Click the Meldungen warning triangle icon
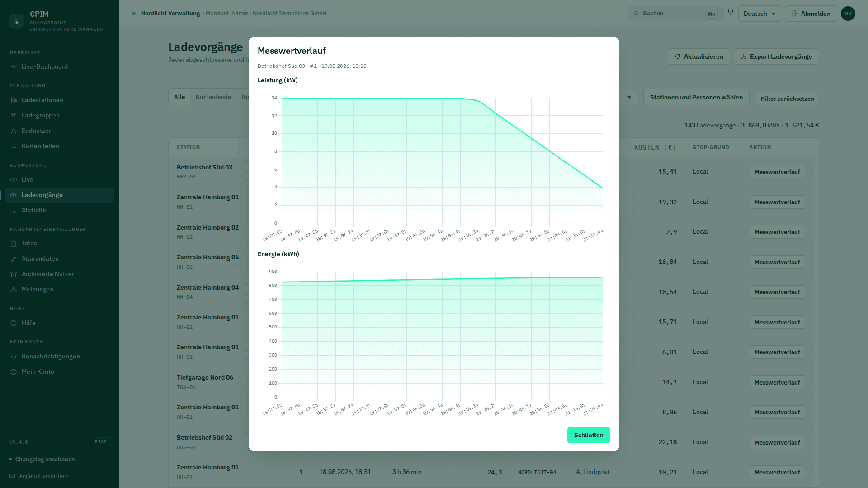 click(x=14, y=290)
